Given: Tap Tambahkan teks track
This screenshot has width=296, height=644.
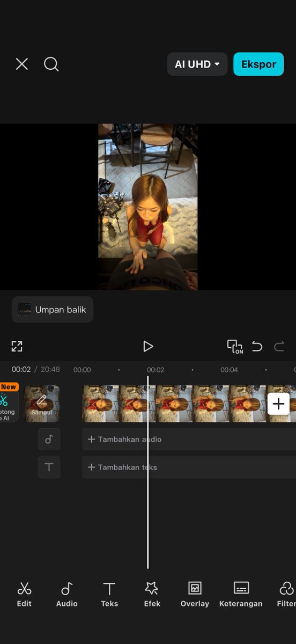Looking at the screenshot, I should click(189, 467).
